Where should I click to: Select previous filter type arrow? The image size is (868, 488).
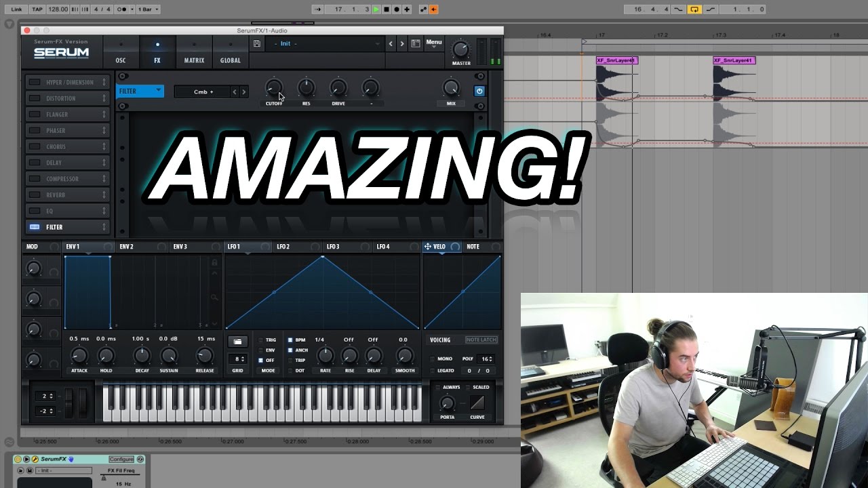(x=235, y=91)
